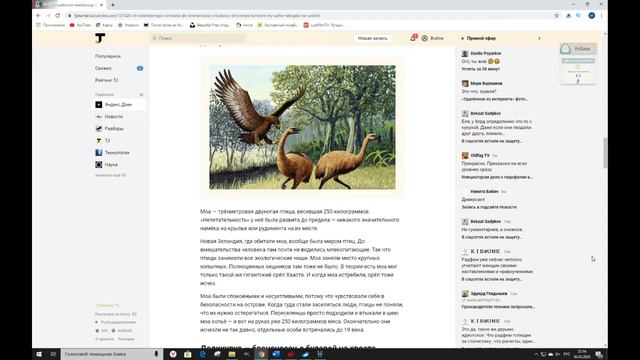Screen dimensions: 640x360
Task: Open Yandex Browser from the taskbar
Action: tap(173, 354)
